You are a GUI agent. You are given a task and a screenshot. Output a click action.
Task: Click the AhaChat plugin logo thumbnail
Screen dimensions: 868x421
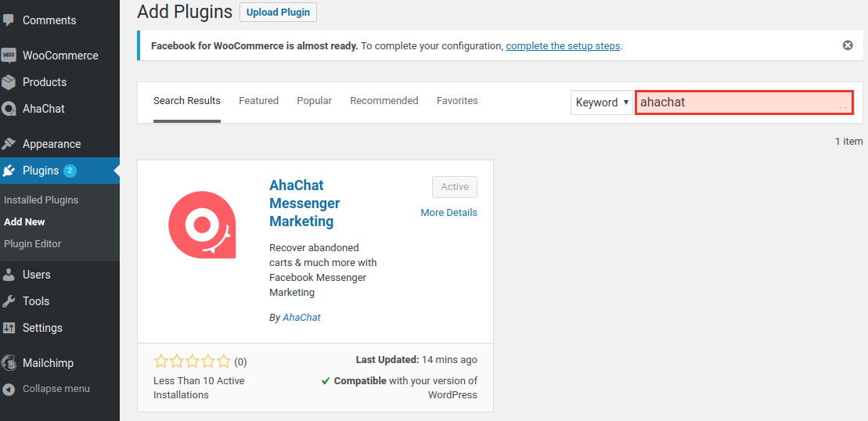[202, 225]
